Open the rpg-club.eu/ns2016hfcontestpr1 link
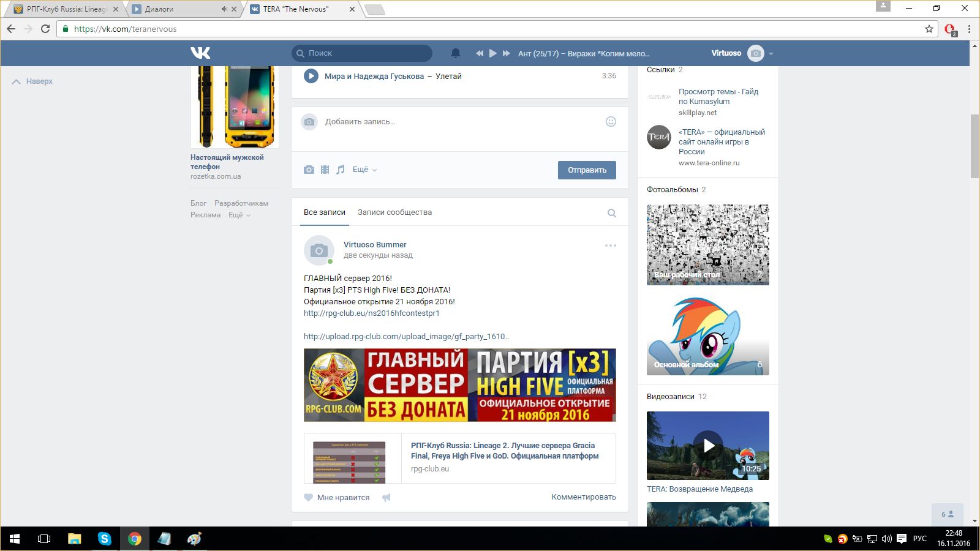This screenshot has width=980, height=551. coord(371,313)
